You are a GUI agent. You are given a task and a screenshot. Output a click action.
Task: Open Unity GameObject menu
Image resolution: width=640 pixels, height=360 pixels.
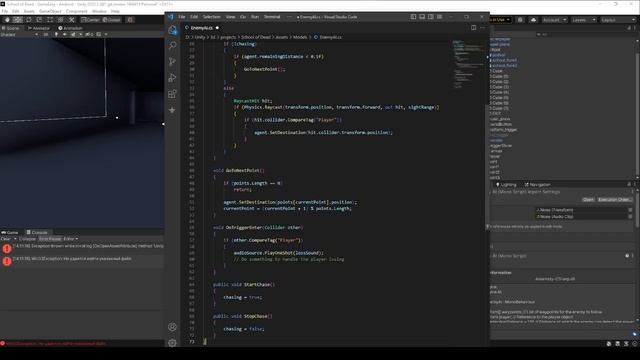coord(50,11)
